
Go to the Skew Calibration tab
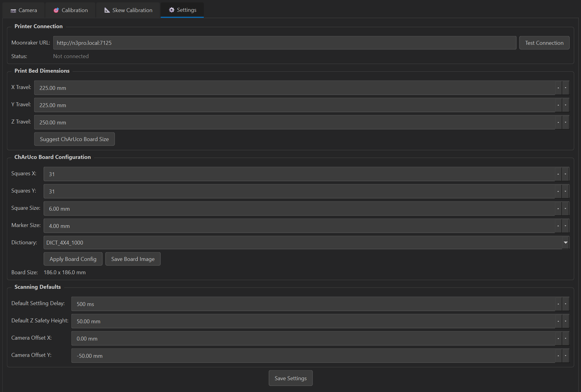coord(128,10)
